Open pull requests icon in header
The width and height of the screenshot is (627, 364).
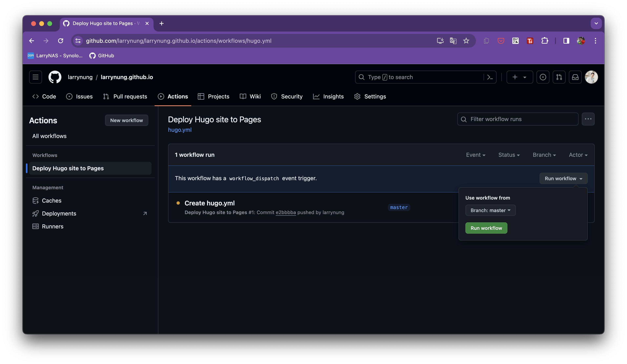point(559,77)
